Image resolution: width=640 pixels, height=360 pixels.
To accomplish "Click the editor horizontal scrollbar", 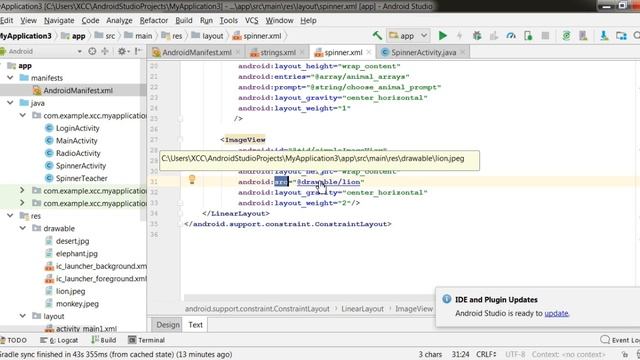I will pyautogui.click(x=309, y=298).
